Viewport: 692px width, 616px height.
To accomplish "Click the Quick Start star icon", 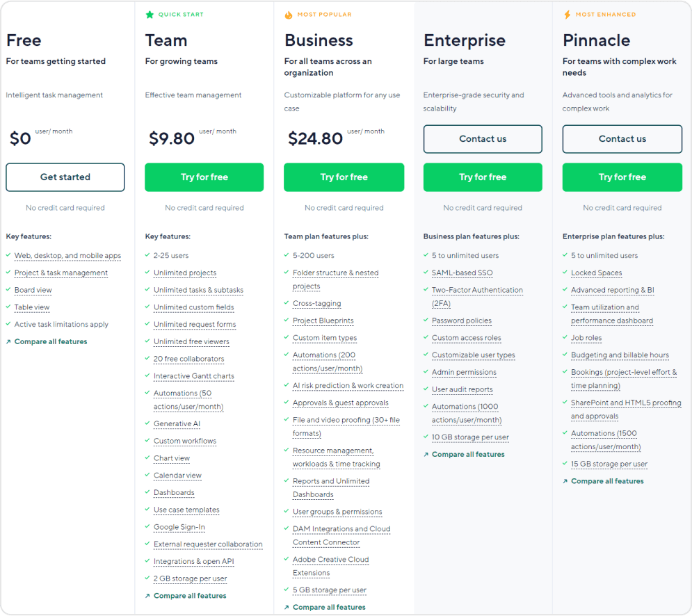I will pos(150,15).
